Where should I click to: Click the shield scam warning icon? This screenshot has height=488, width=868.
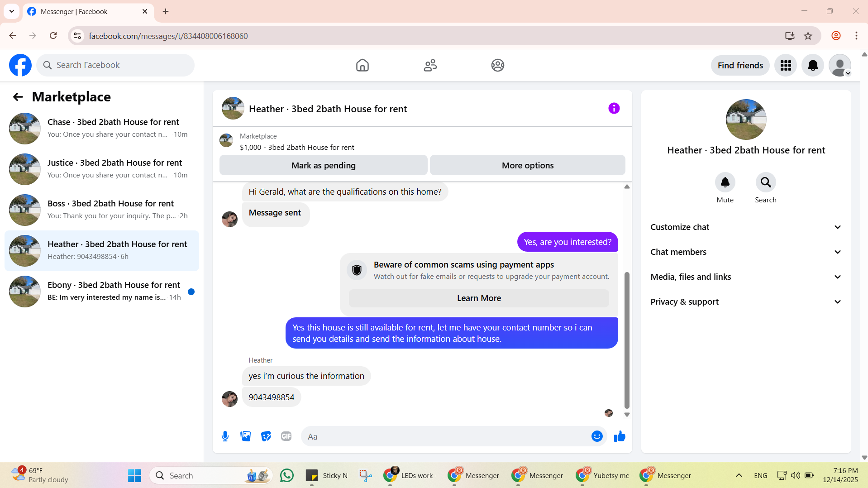point(357,270)
